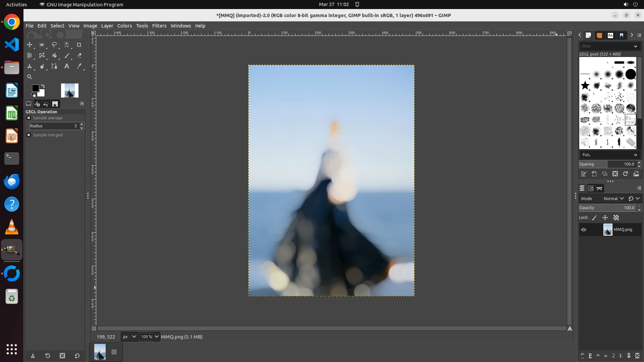The width and height of the screenshot is (644, 362).
Task: Open the Colors menu
Action: click(x=124, y=26)
